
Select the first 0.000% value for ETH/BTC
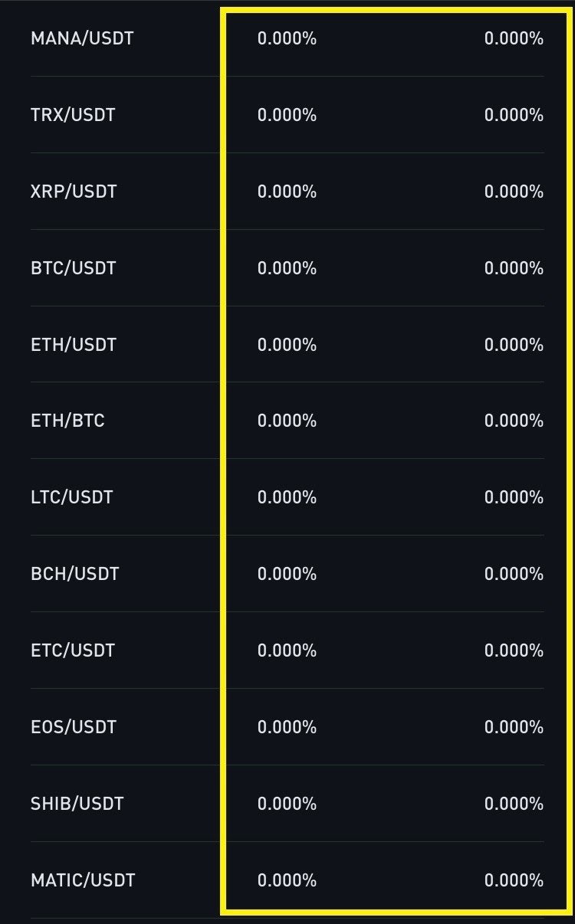[x=287, y=421]
